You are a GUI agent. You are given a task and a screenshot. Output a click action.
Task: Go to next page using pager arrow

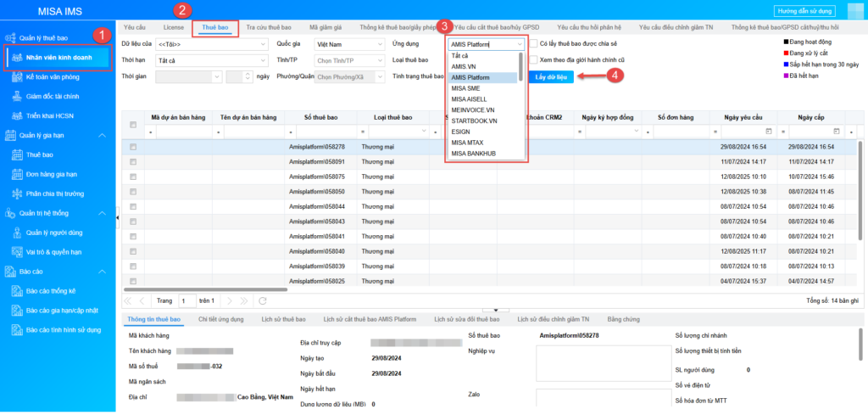point(229,300)
